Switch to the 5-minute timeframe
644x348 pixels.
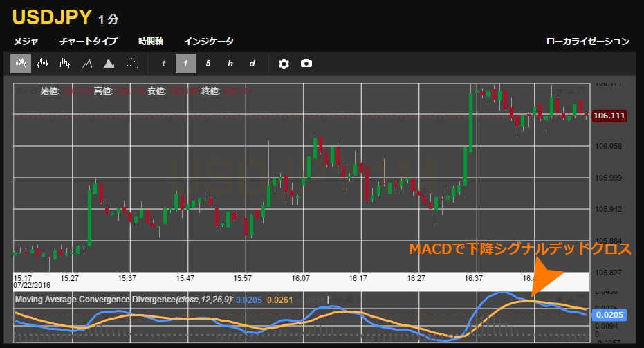[x=208, y=64]
